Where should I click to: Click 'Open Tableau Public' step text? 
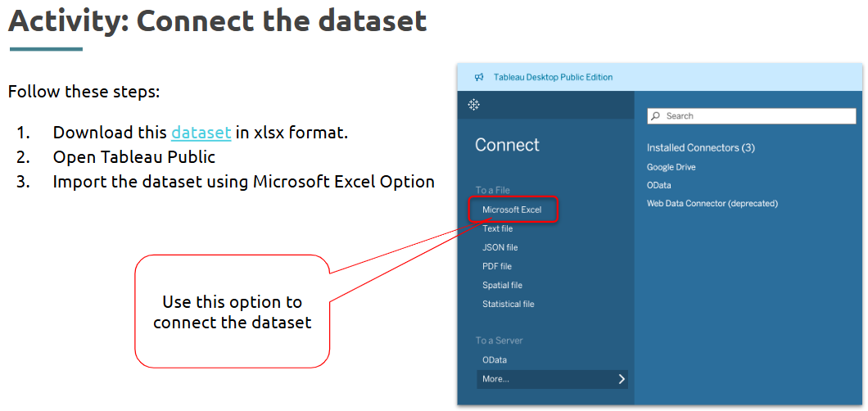(x=134, y=157)
